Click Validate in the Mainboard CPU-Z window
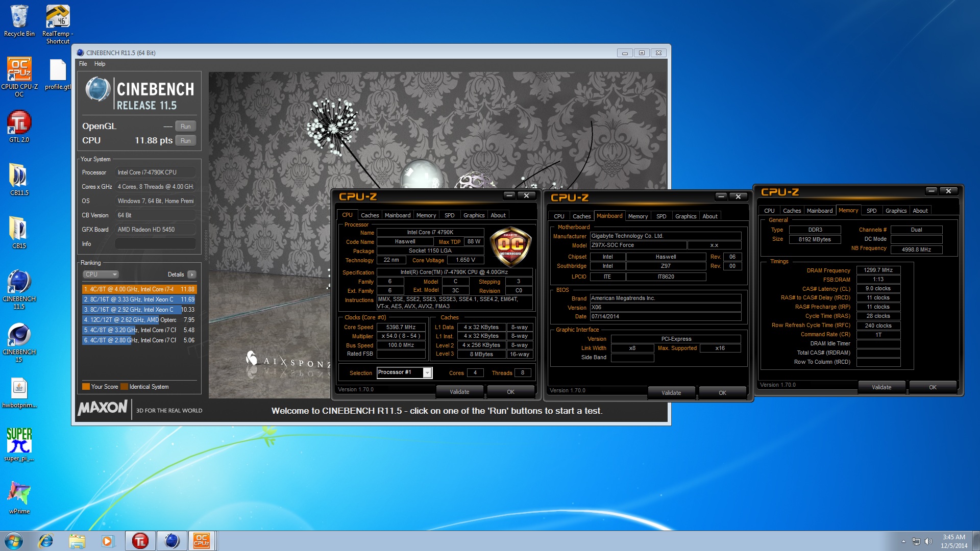 coord(671,393)
